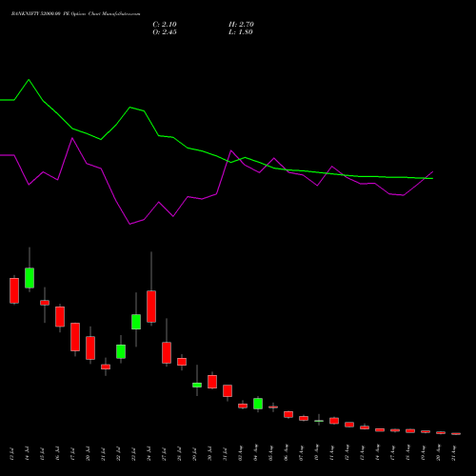Click the 18 Aug date label
Image resolution: width=476 pixels, height=476 pixels.
click(408, 453)
